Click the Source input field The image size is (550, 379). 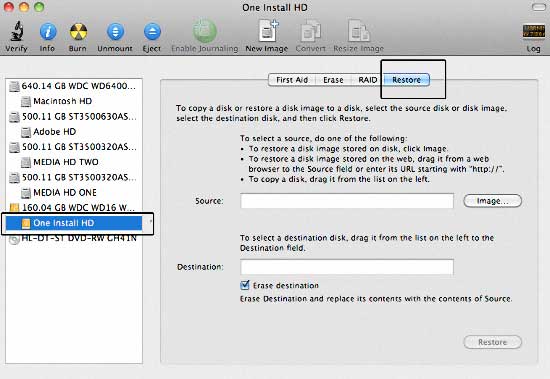(x=347, y=201)
